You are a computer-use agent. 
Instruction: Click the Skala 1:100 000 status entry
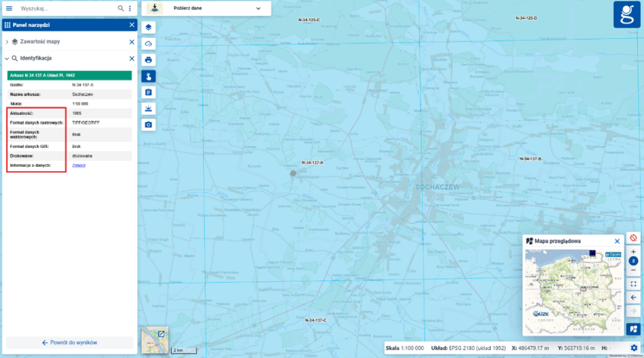point(404,348)
